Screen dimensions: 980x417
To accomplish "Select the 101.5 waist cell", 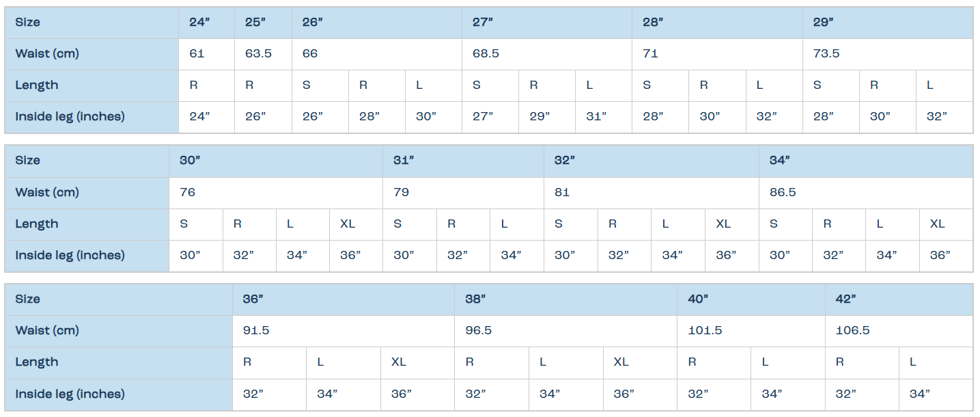I will tap(705, 330).
